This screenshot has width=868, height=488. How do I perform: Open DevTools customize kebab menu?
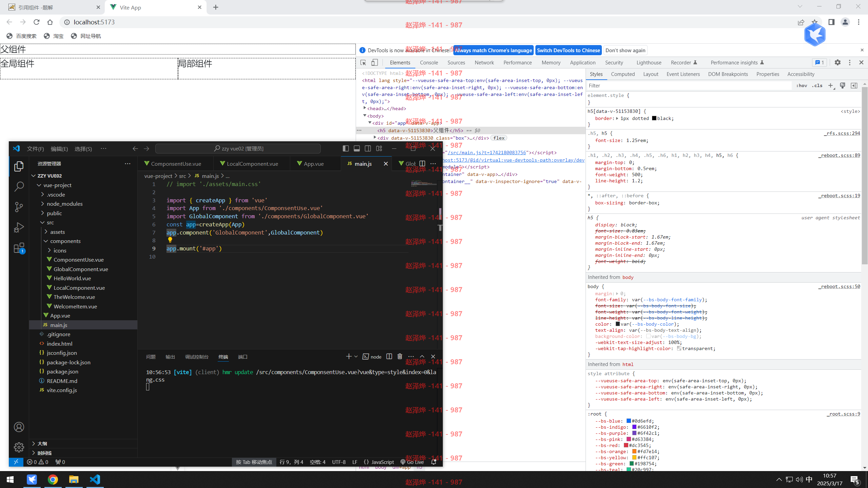pos(850,63)
